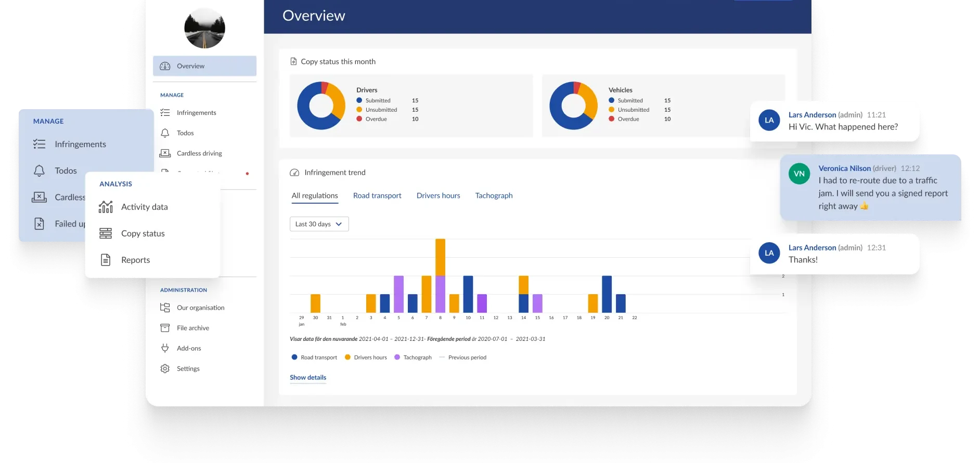Screen dimensions: 980x463
Task: Open the Reports document icon
Action: 106,260
